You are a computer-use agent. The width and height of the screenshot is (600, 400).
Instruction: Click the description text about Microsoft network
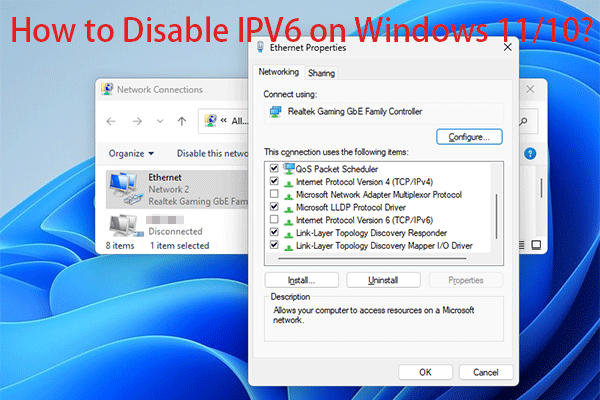(373, 315)
